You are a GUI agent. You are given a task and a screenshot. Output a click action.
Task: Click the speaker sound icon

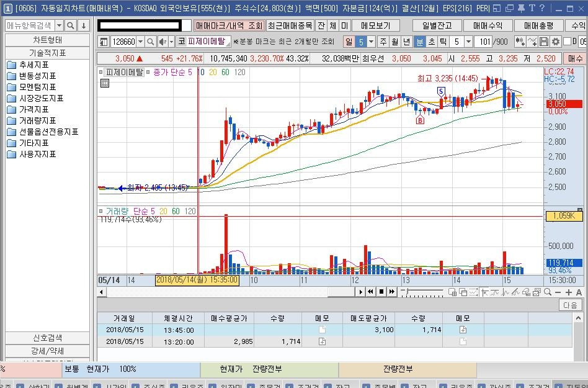tap(163, 42)
